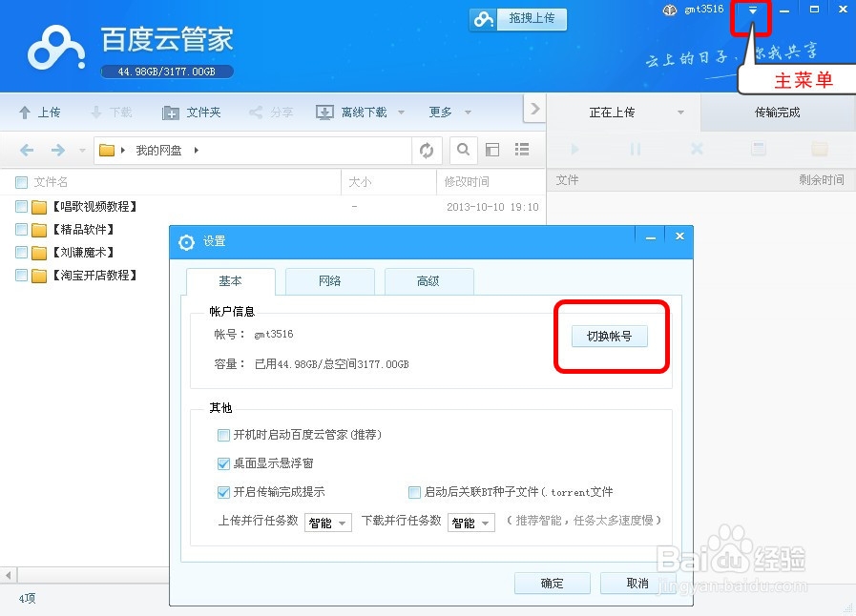This screenshot has width=856, height=616.
Task: Expand the 离线下载 dropdown arrow
Action: [x=401, y=113]
